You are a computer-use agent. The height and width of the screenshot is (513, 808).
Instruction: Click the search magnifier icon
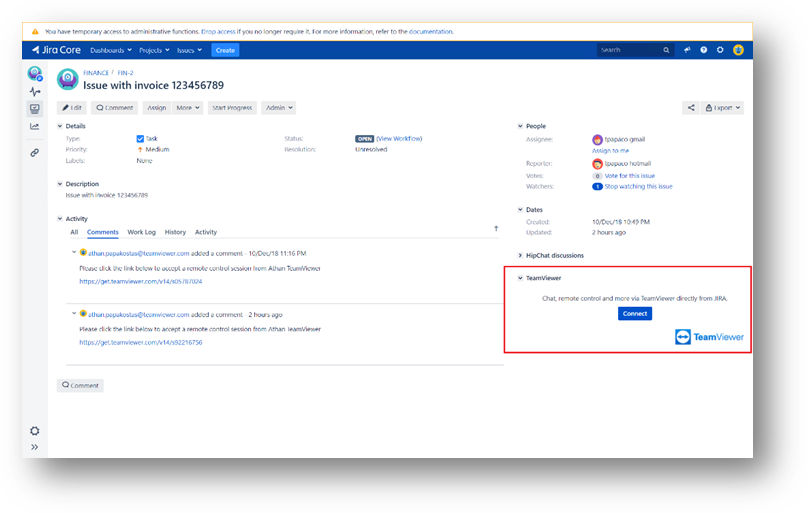[x=666, y=50]
